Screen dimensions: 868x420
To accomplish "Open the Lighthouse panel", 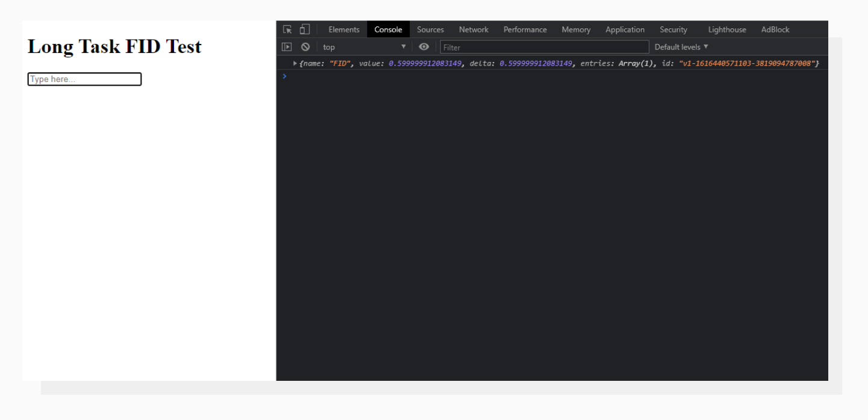I will click(727, 29).
